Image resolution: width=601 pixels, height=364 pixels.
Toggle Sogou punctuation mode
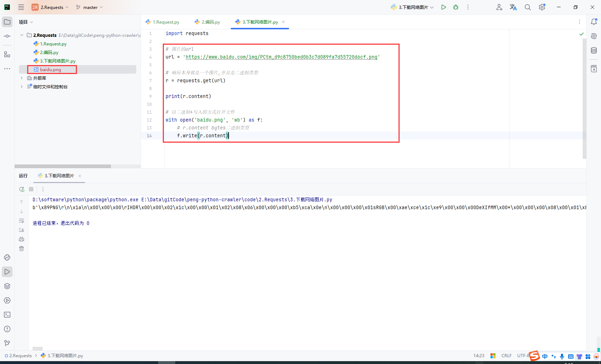[x=553, y=356]
